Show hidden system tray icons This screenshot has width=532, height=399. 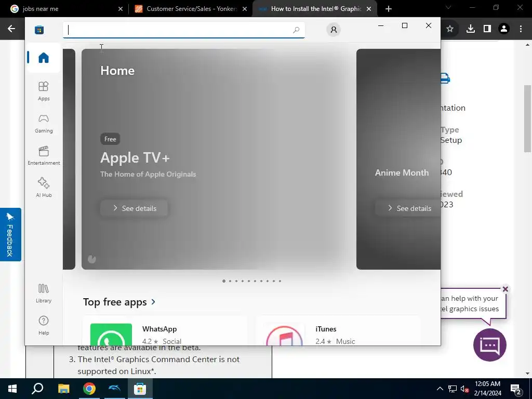pos(440,389)
